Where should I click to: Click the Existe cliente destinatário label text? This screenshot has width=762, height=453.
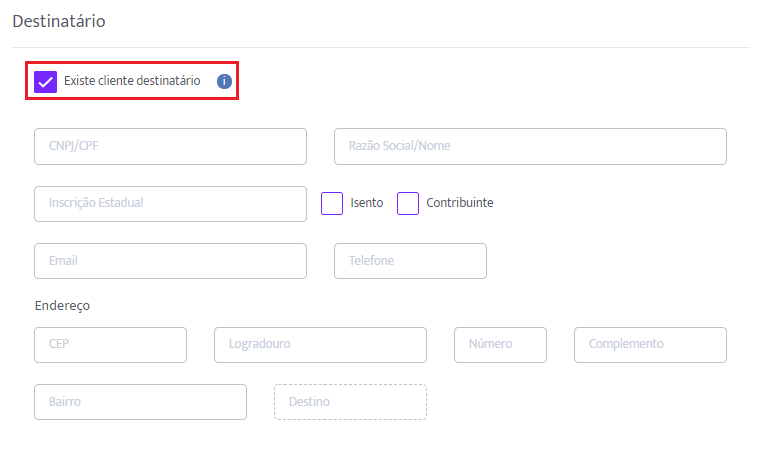(132, 81)
